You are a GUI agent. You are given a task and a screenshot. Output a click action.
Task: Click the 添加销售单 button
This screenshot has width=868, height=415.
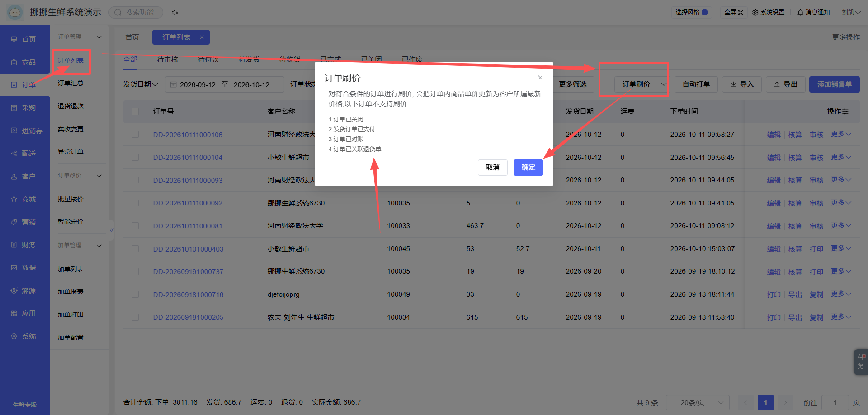(x=834, y=84)
